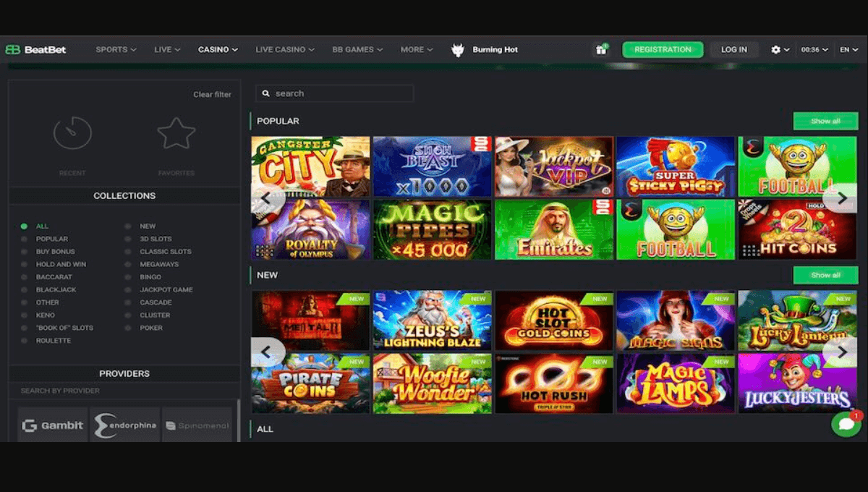Select the POPULAR collection radio button
The height and width of the screenshot is (492, 868).
[24, 238]
